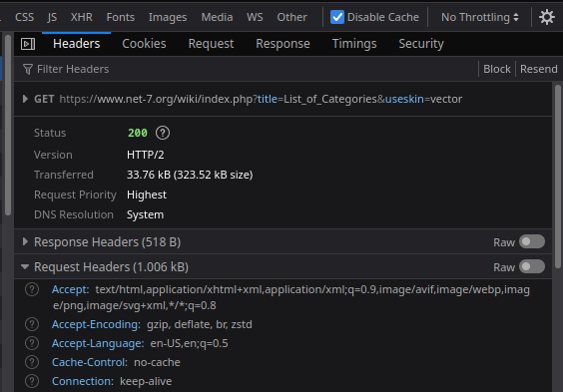Switch to the Headers tab

(x=77, y=44)
